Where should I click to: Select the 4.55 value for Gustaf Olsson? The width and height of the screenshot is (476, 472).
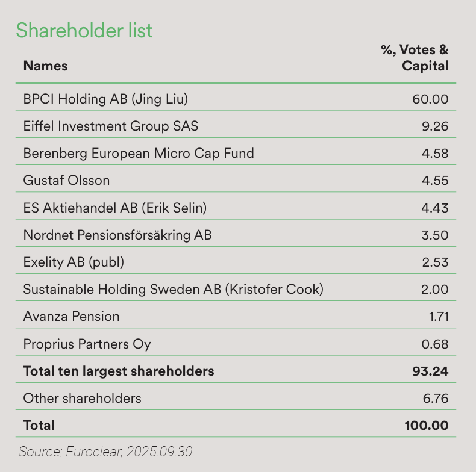click(x=435, y=180)
